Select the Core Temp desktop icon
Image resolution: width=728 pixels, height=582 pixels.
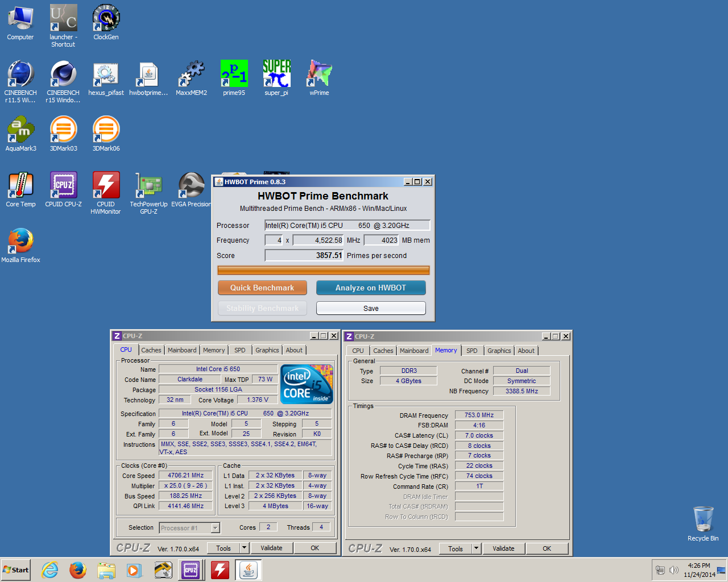(x=20, y=190)
